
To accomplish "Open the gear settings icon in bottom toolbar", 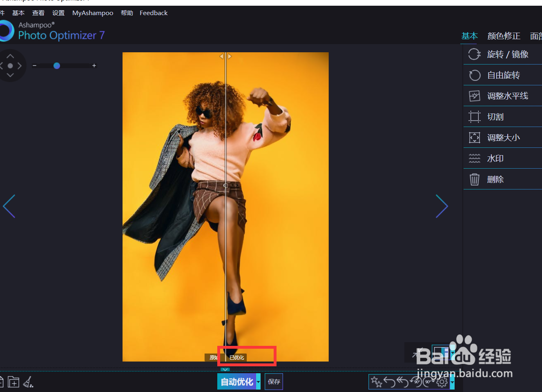I will pyautogui.click(x=442, y=382).
